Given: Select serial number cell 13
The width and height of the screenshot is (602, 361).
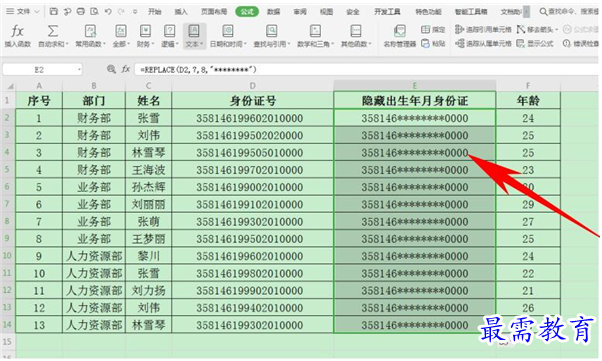Looking at the screenshot, I should (x=39, y=325).
